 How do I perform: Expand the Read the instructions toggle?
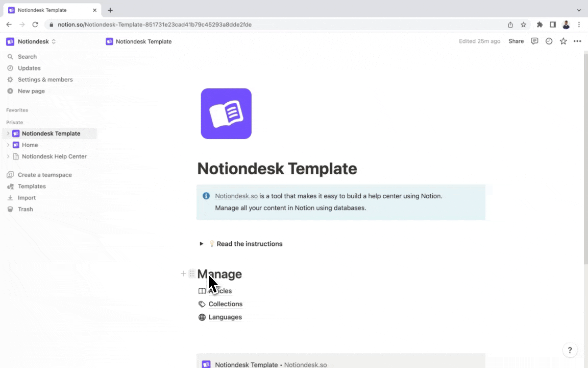[202, 244]
